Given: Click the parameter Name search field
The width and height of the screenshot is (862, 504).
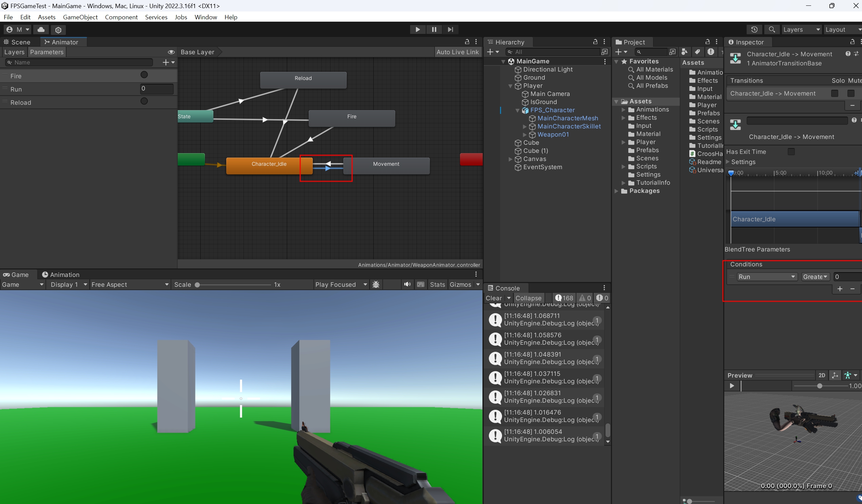Looking at the screenshot, I should point(79,62).
